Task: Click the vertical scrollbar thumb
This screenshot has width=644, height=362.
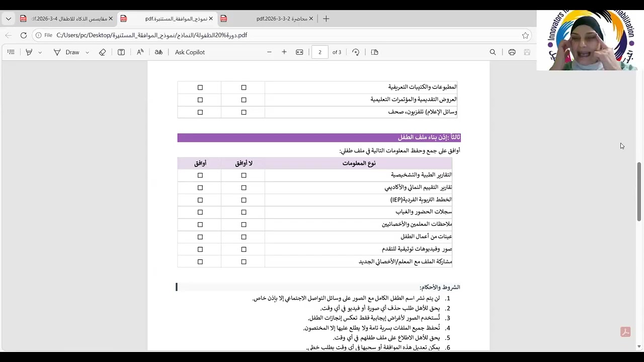Action: pos(639,192)
